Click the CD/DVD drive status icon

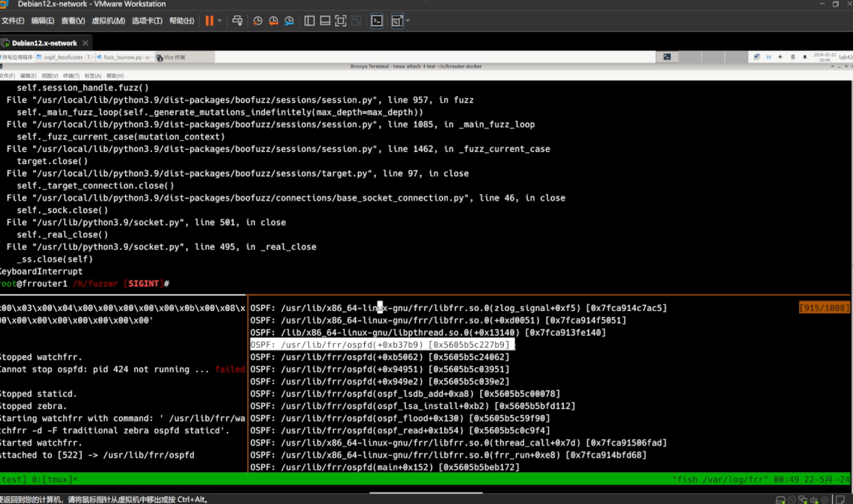point(791,499)
